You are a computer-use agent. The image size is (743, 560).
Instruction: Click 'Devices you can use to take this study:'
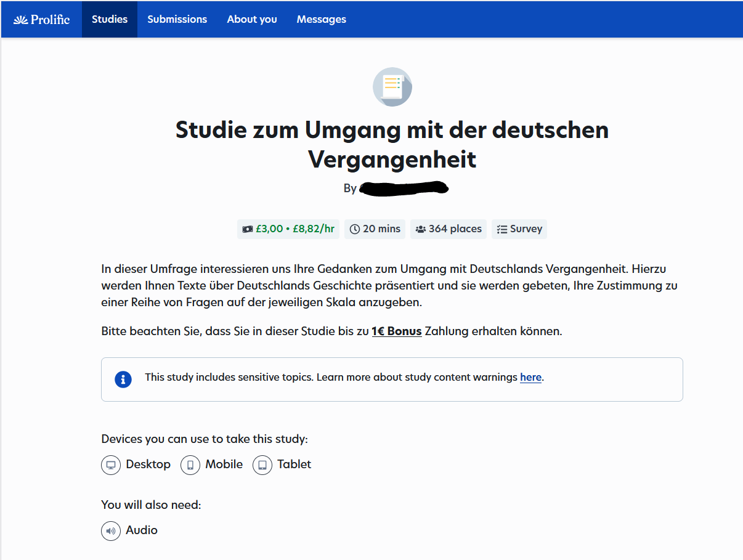click(x=205, y=439)
